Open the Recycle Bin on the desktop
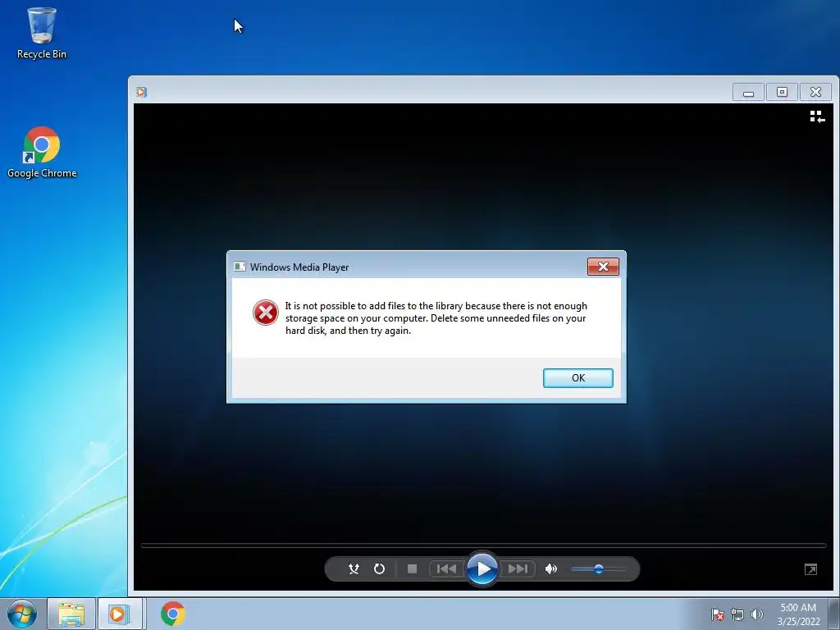Screen dimensions: 840x630 (x=42, y=33)
